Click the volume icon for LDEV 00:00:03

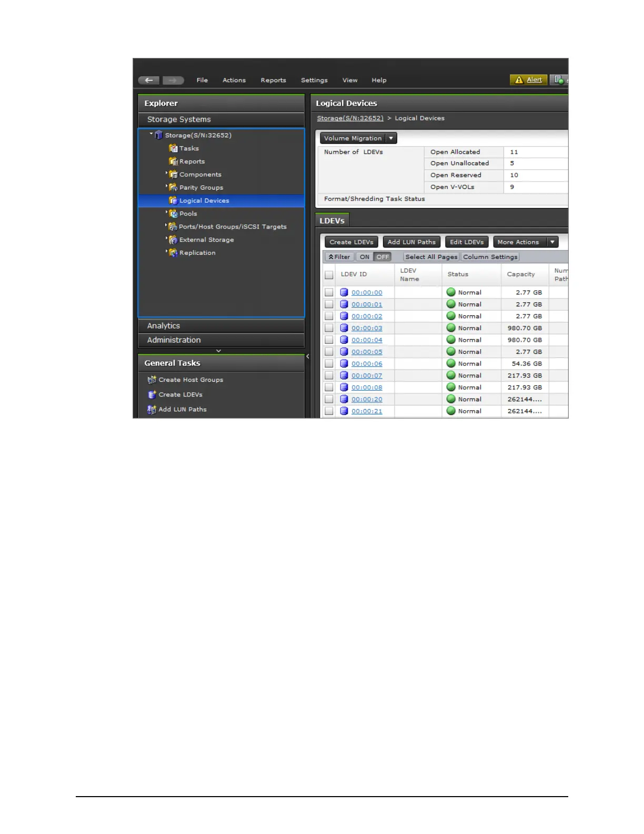click(x=344, y=328)
